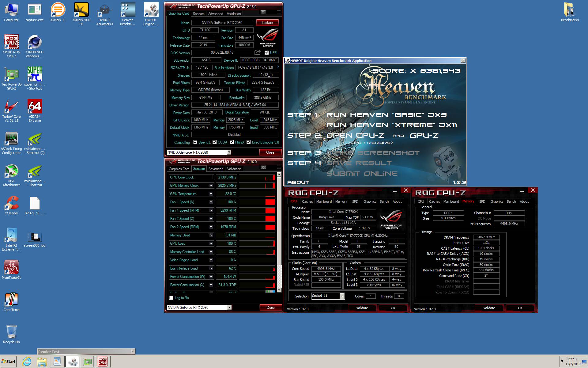This screenshot has height=368, width=588.
Task: Launch 3DMark 11 shortcut
Action: coord(58,13)
